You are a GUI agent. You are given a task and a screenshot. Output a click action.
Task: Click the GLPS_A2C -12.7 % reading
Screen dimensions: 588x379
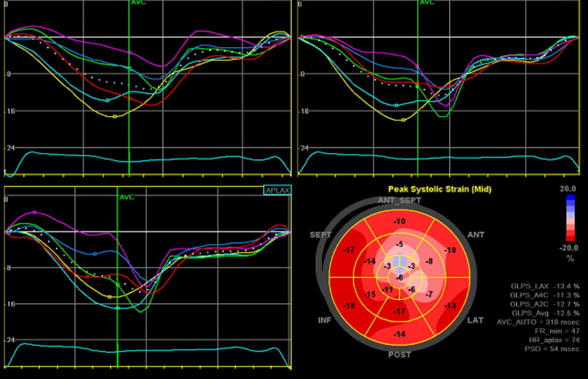coord(545,304)
